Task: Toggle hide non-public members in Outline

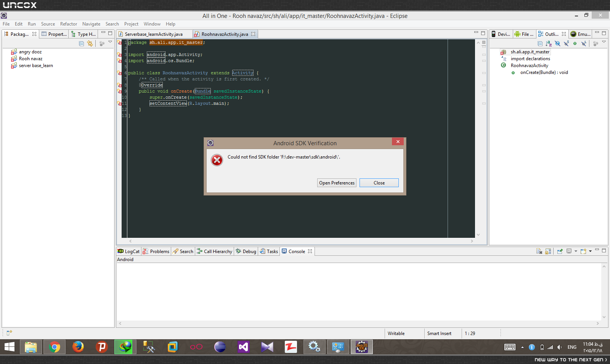Action: (575, 43)
